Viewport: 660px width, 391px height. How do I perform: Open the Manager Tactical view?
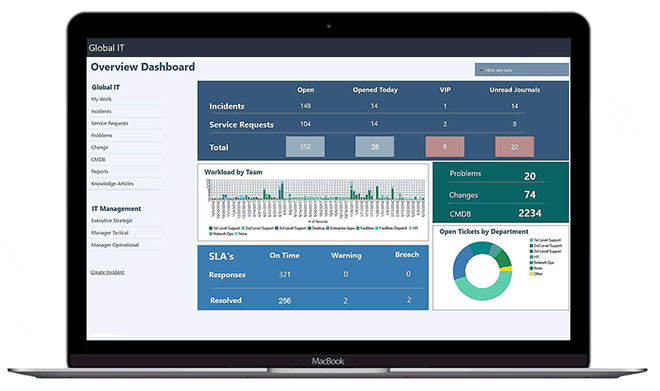click(x=110, y=233)
